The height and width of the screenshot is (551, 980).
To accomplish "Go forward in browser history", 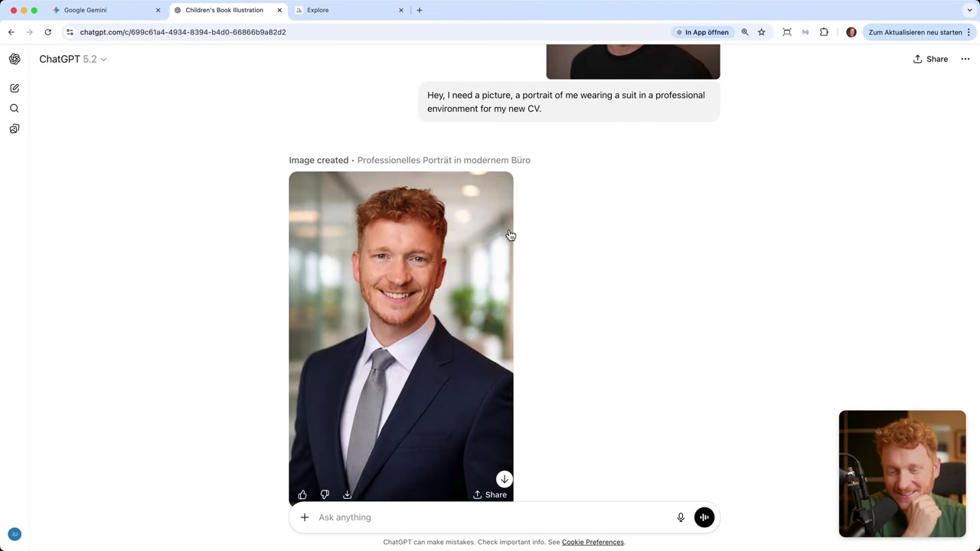I will click(x=29, y=32).
